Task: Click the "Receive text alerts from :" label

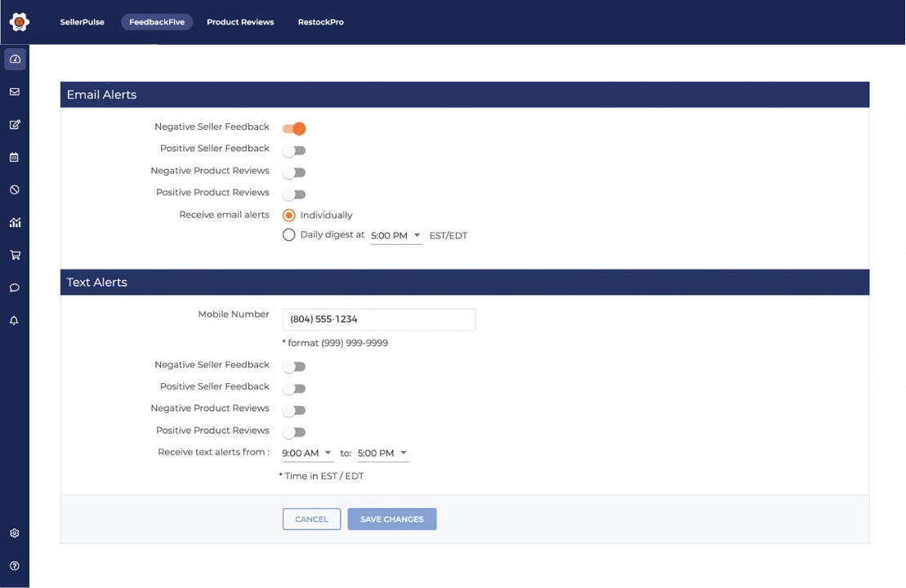Action: coord(214,452)
